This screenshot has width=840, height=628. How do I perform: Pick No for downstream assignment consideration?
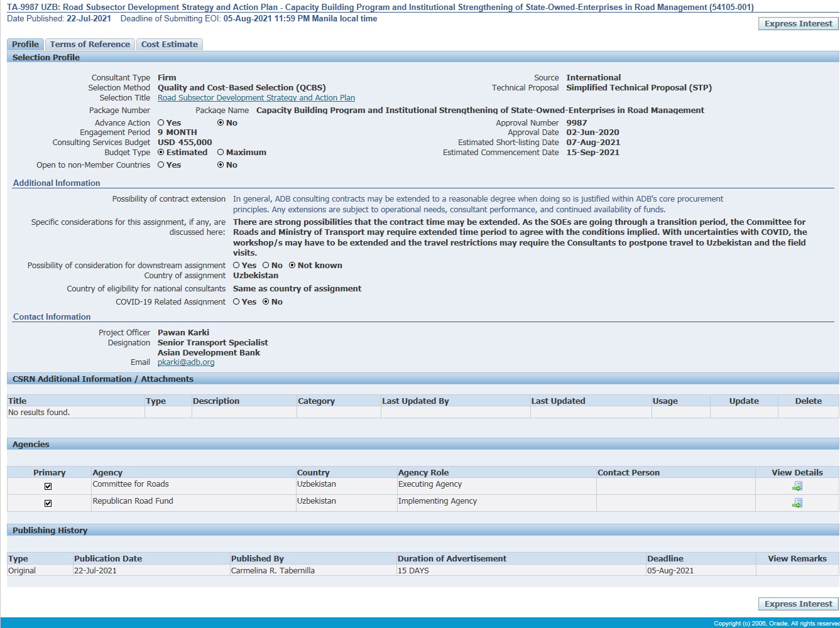[x=266, y=266]
